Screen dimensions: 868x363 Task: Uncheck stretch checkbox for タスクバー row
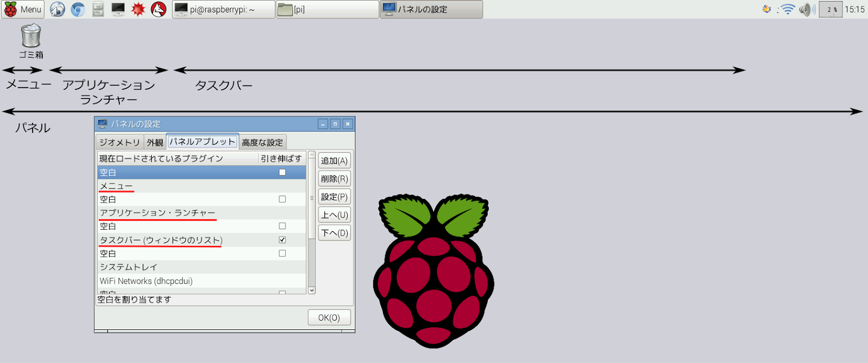pos(282,240)
